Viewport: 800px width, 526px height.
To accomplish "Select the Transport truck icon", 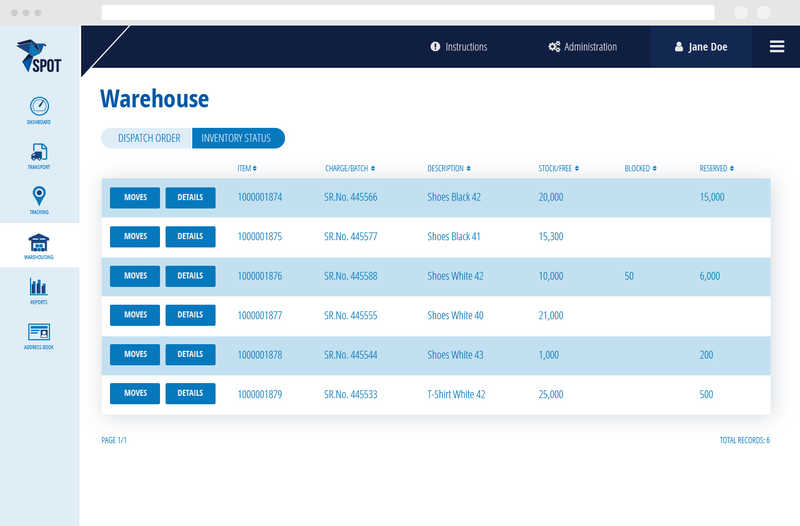I will (x=39, y=154).
